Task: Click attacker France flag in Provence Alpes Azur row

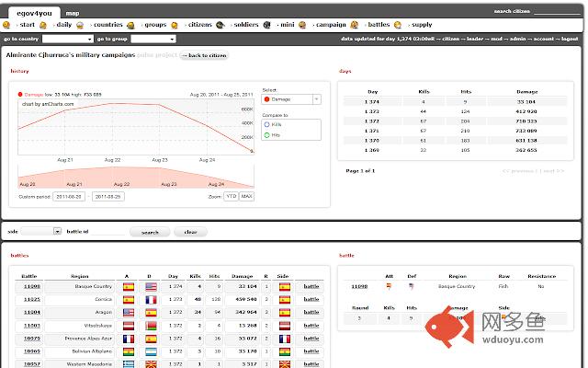Action: tap(129, 339)
